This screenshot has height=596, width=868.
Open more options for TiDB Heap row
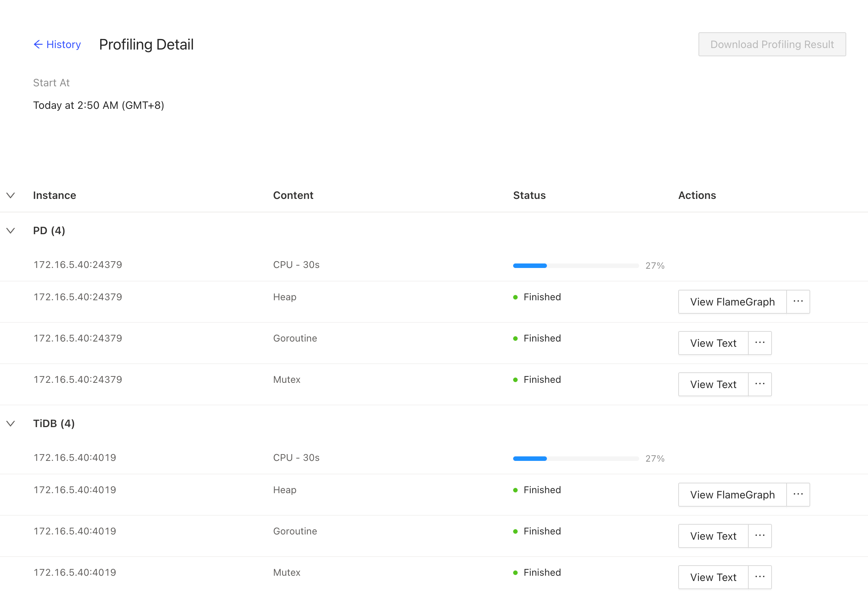(x=798, y=495)
